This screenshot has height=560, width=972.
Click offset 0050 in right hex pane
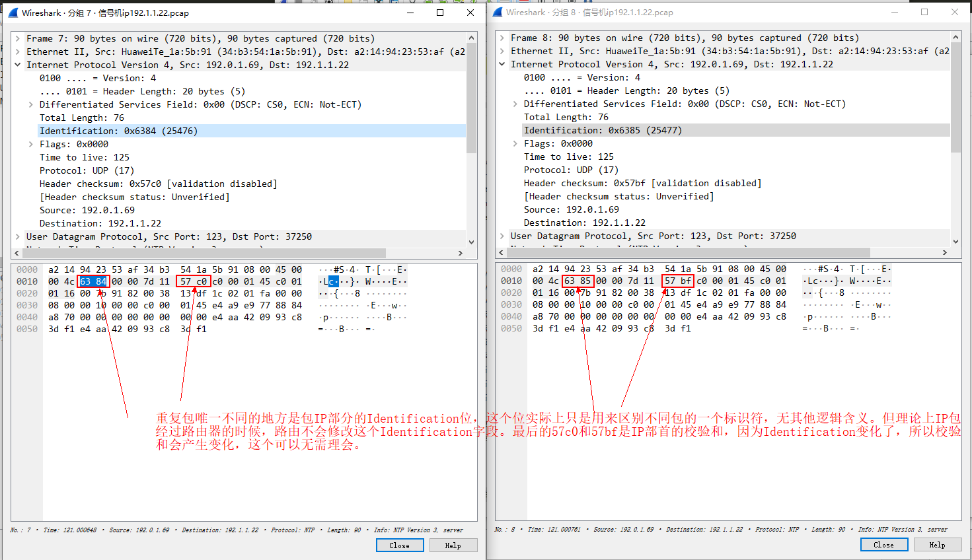(511, 328)
